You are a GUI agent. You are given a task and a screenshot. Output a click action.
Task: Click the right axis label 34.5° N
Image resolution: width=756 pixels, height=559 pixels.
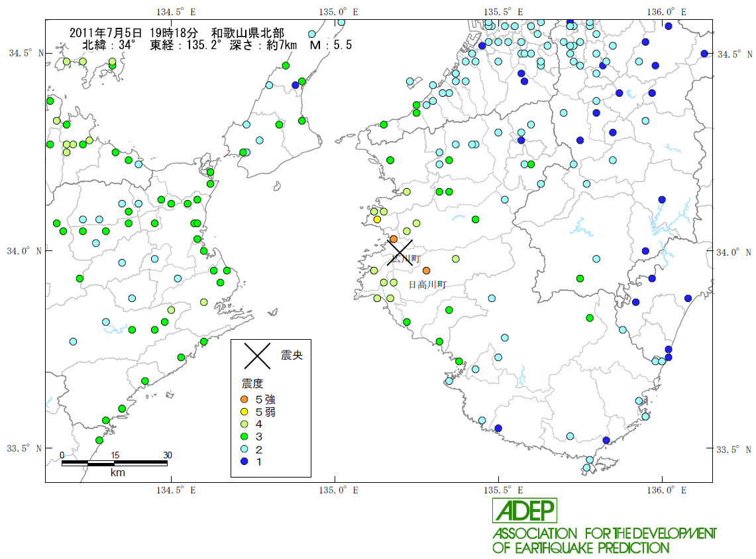pyautogui.click(x=734, y=54)
